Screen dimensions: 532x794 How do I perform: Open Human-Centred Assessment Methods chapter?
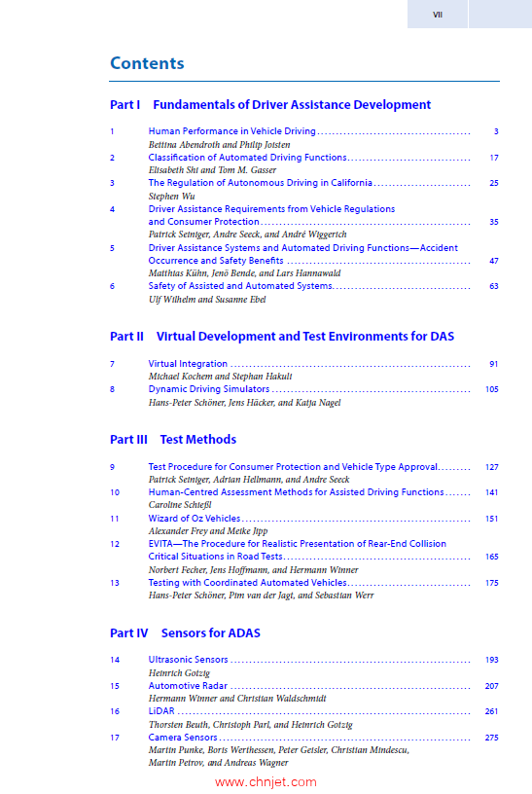pyautogui.click(x=296, y=492)
